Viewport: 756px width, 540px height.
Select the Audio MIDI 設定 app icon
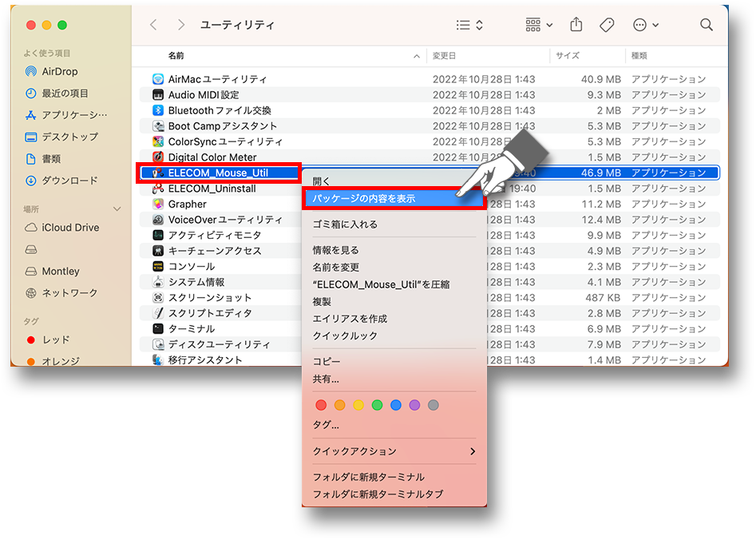point(157,94)
